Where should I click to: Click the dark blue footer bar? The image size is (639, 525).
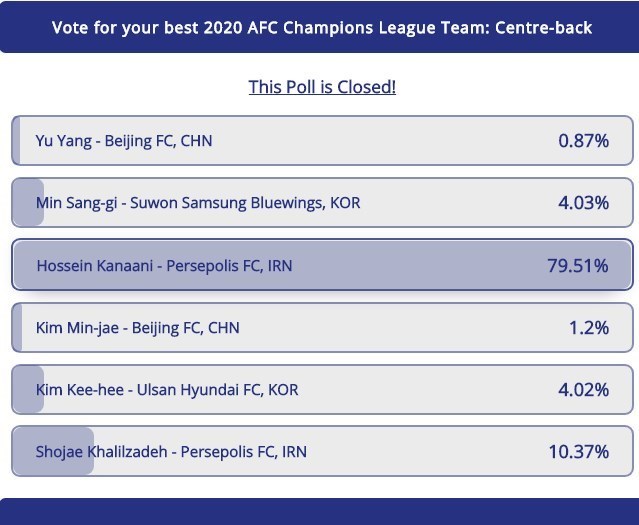coord(320,511)
